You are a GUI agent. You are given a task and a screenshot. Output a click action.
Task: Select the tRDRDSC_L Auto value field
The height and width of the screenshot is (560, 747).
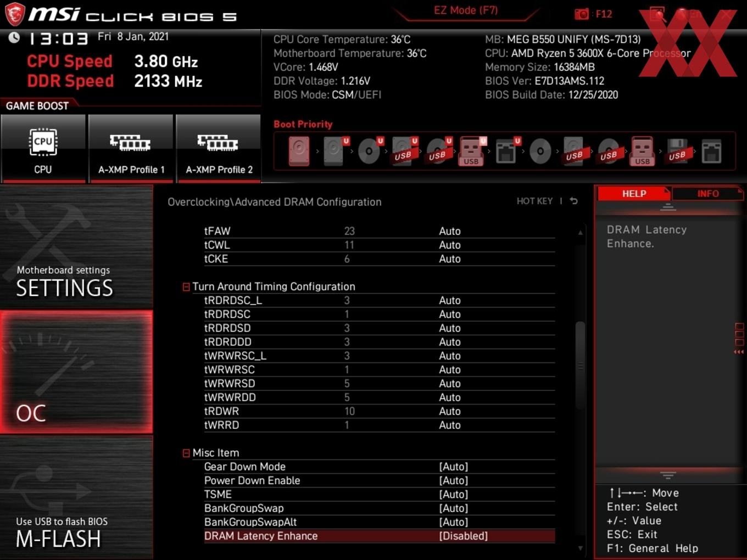coord(450,300)
